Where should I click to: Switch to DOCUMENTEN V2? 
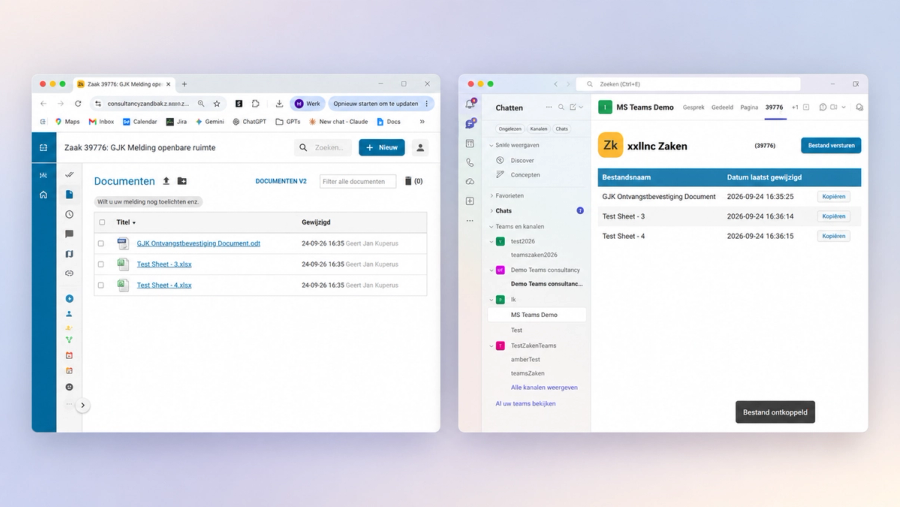[281, 181]
